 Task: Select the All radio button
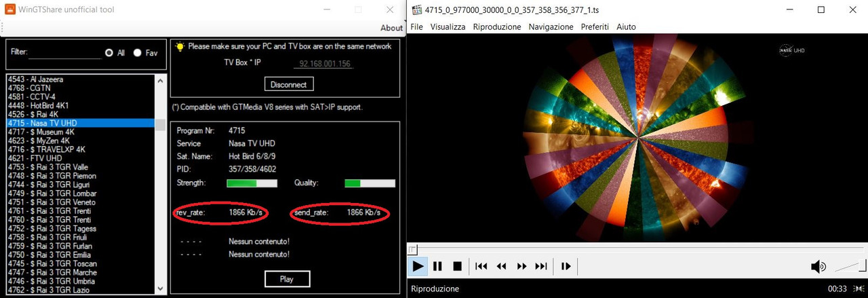(108, 52)
